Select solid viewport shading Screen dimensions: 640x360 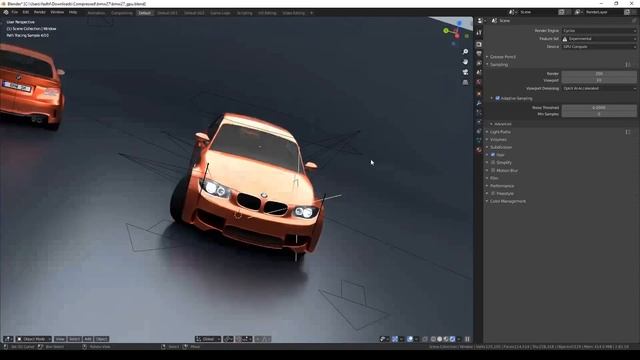(440, 339)
